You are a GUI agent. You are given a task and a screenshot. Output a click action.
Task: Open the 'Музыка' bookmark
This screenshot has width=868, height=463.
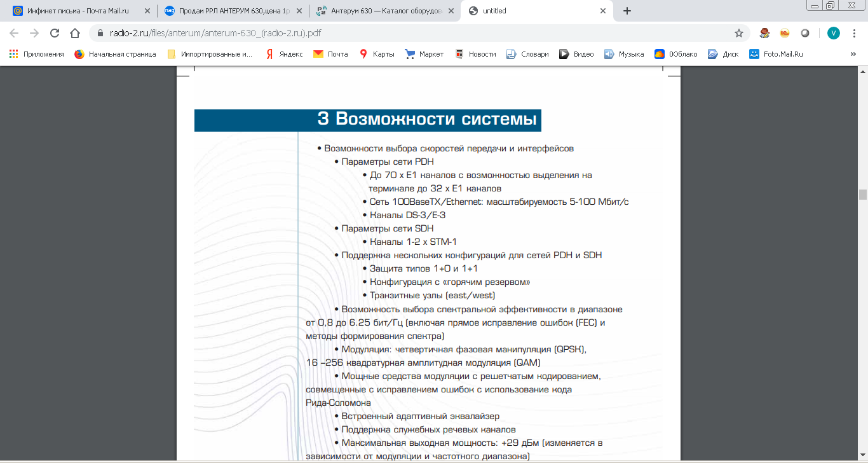[624, 54]
